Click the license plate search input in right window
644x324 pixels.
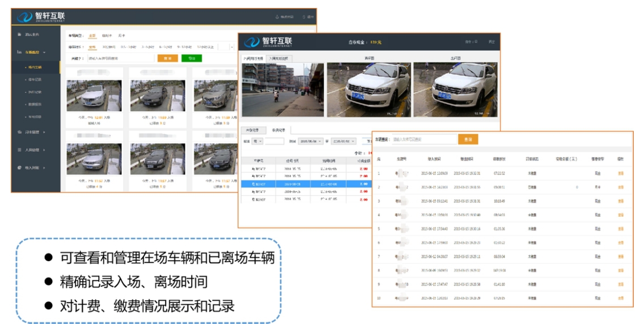(424, 140)
